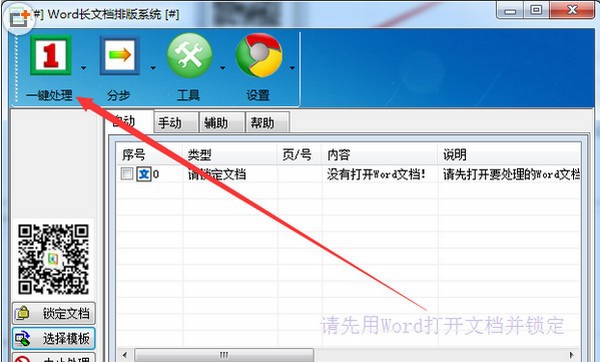Open the 帮助 tab
The height and width of the screenshot is (362, 600).
267,123
